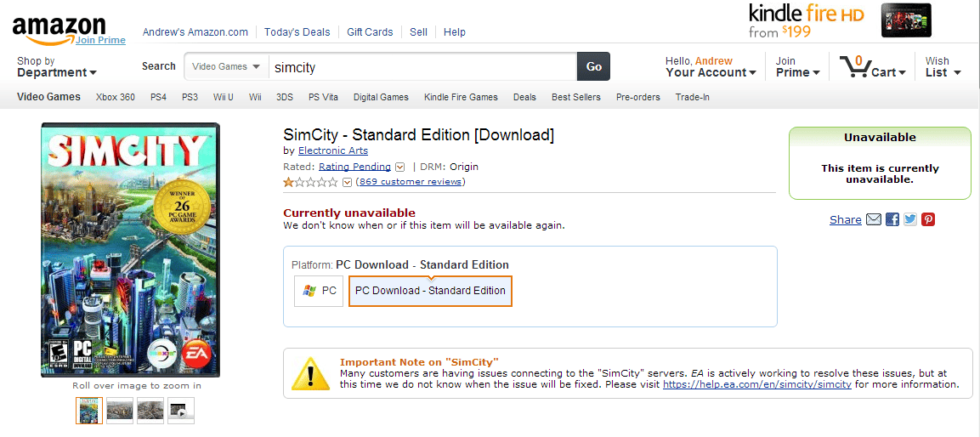Open the Best Sellers tab
This screenshot has height=437, width=980.
pyautogui.click(x=575, y=97)
